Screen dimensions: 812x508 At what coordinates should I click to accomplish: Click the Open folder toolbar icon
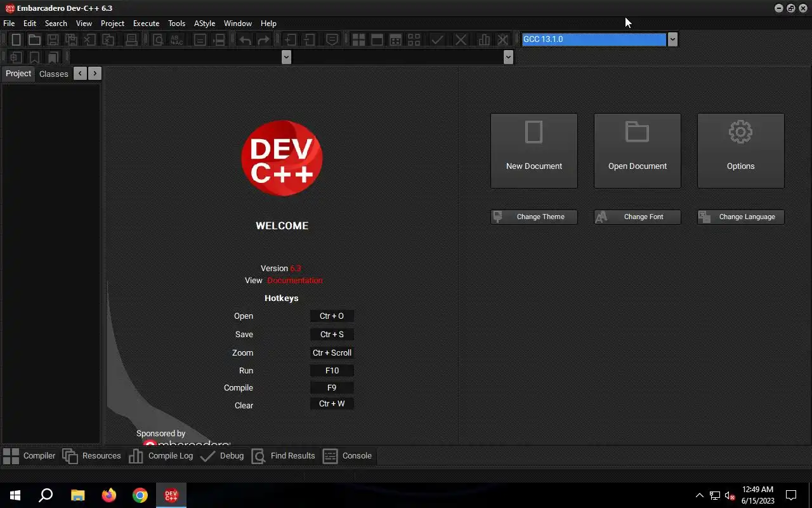(x=34, y=39)
